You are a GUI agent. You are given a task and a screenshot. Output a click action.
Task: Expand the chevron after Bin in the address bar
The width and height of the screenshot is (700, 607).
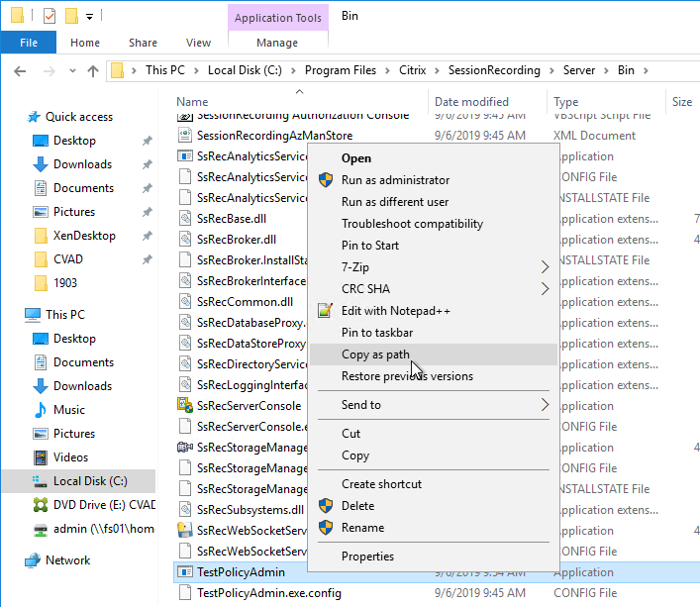click(646, 70)
